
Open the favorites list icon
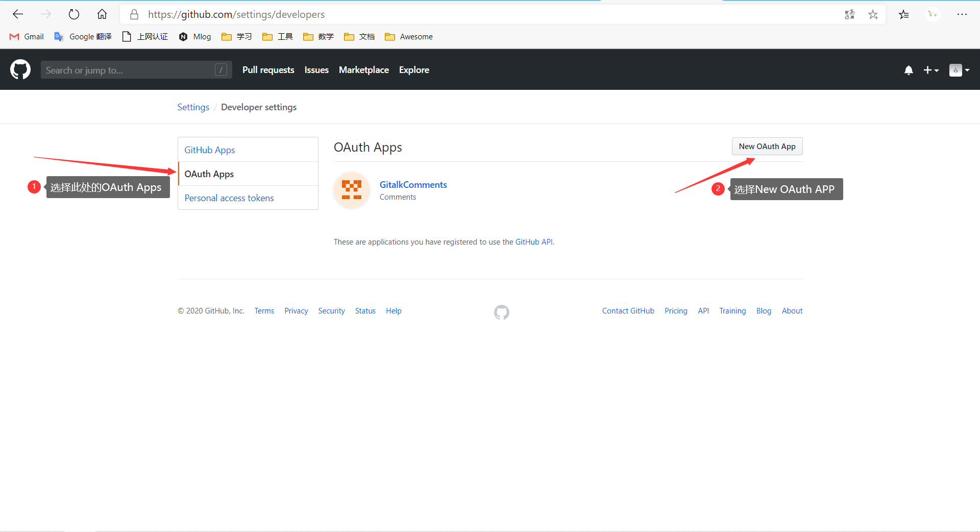904,14
